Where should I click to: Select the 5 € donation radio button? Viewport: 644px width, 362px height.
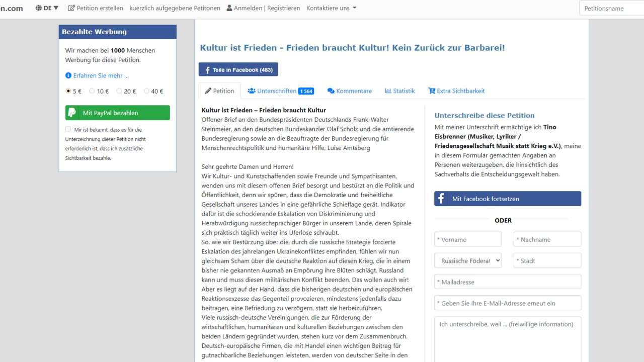point(67,91)
